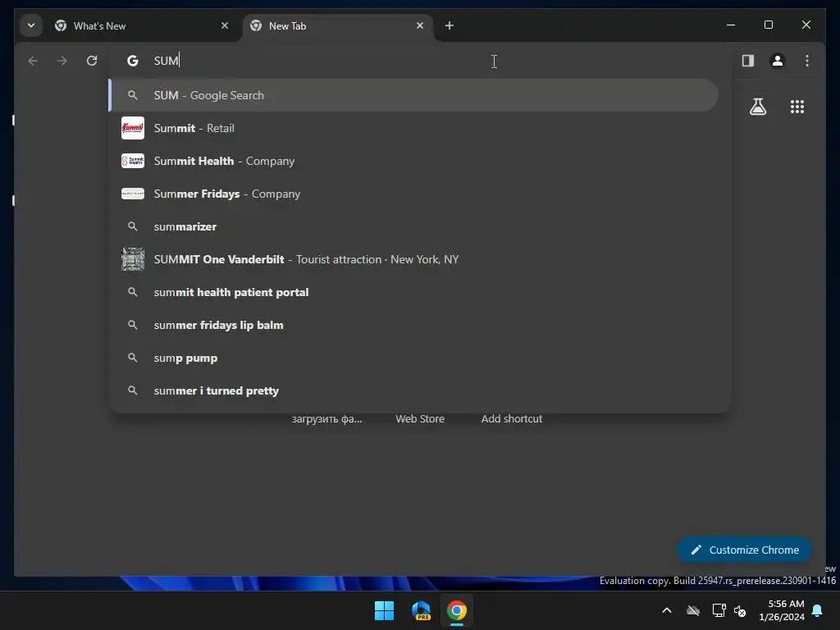The width and height of the screenshot is (840, 630).
Task: Click the Summit Health logo thumbnail
Action: (x=132, y=161)
